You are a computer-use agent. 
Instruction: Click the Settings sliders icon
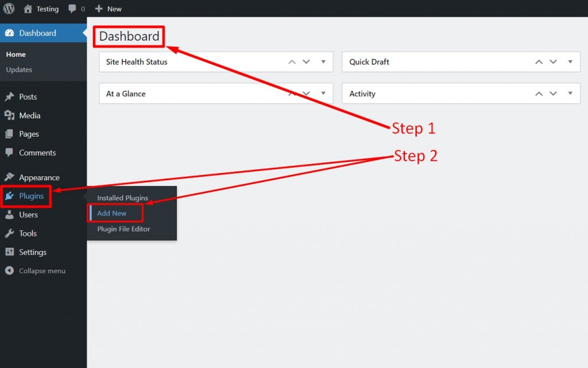point(9,252)
